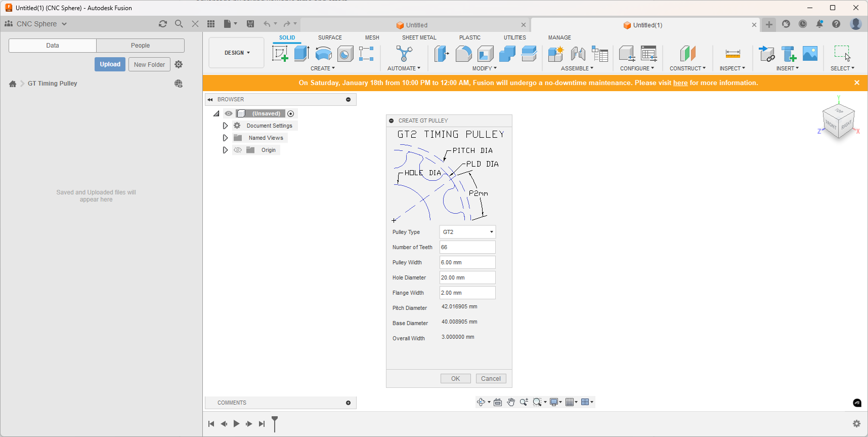
Task: Click the Insert Canvas image icon
Action: point(810,53)
